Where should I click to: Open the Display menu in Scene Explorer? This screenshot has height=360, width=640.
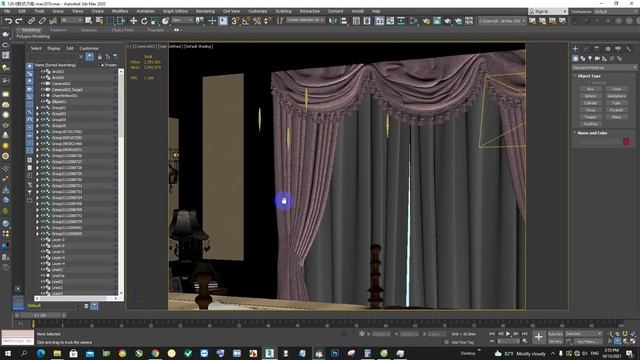click(x=53, y=48)
